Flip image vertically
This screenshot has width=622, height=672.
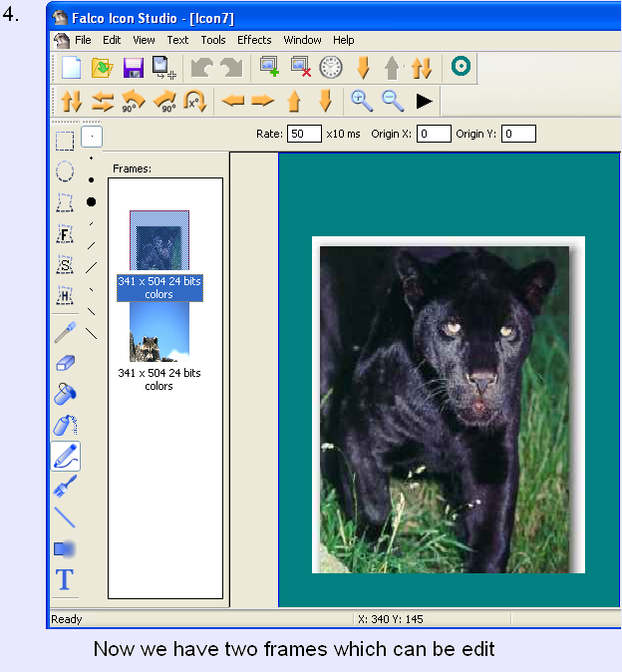pyautogui.click(x=71, y=101)
